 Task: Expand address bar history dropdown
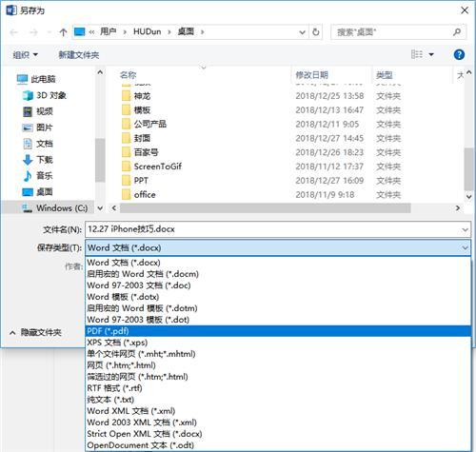[303, 32]
